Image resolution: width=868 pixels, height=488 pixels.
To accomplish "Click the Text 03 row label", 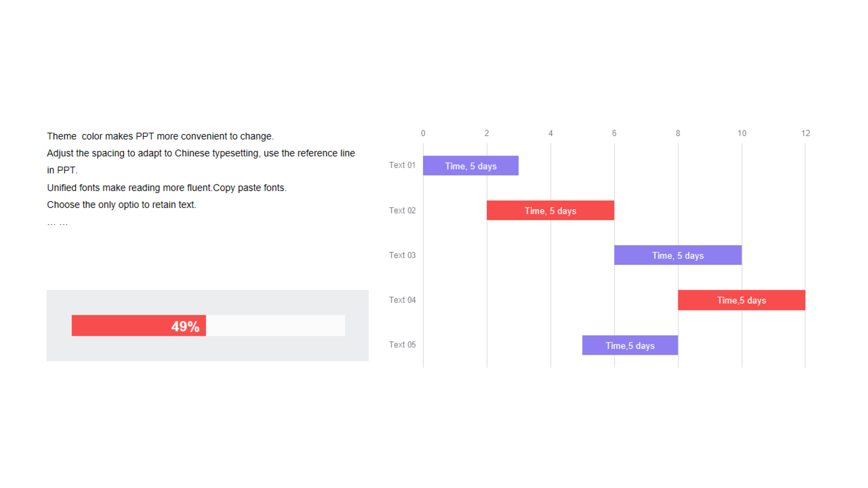I will click(402, 255).
